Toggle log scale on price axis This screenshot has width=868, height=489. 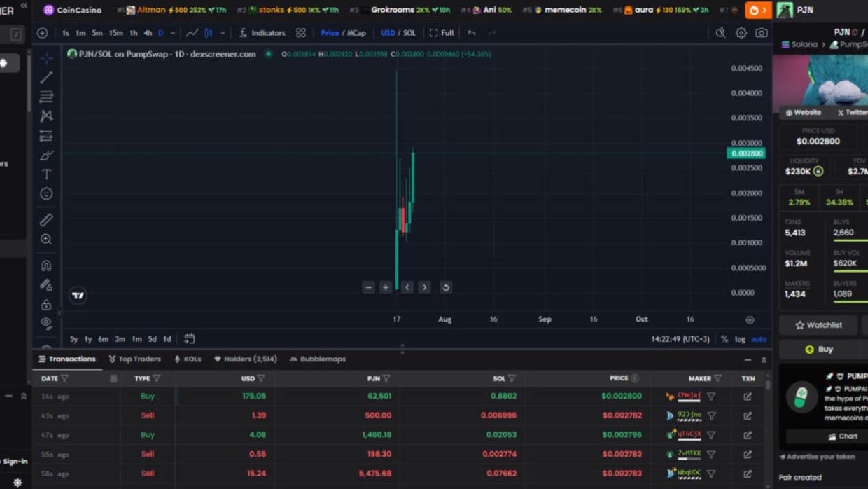[740, 339]
